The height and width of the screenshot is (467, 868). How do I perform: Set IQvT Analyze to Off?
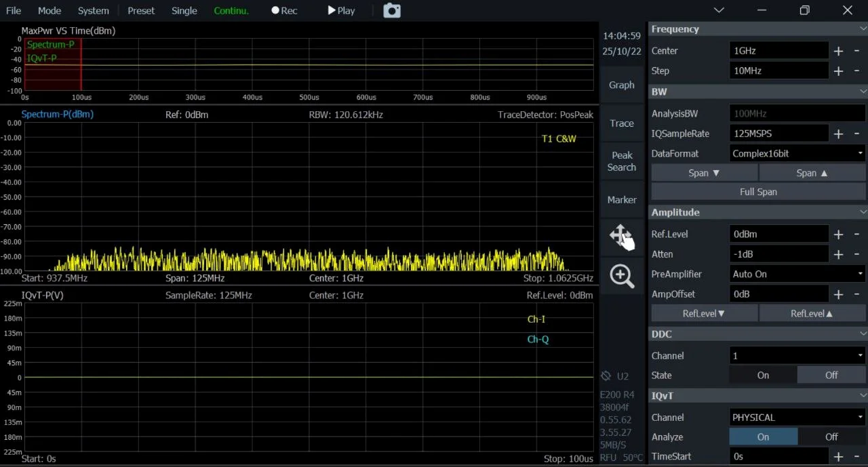[831, 437]
